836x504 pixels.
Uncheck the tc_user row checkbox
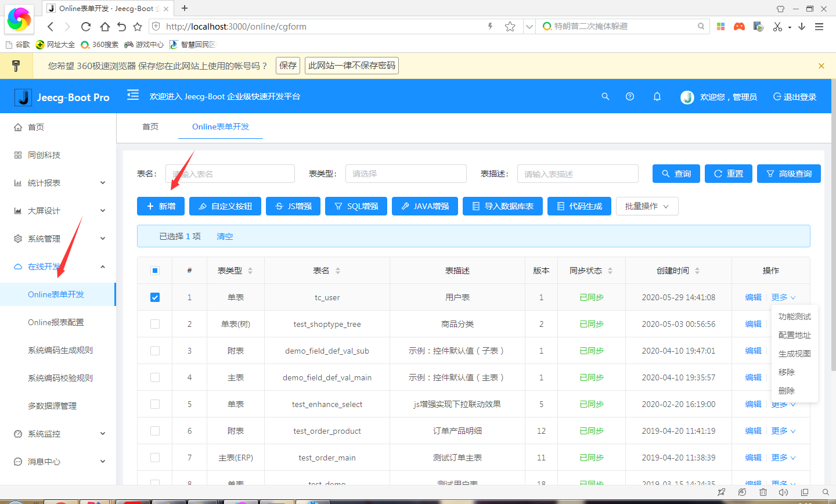(155, 297)
